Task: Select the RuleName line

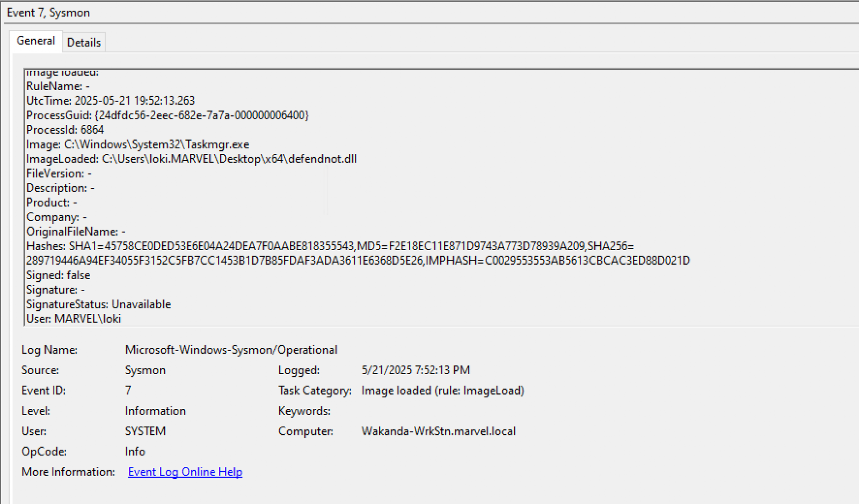Action: (58, 86)
